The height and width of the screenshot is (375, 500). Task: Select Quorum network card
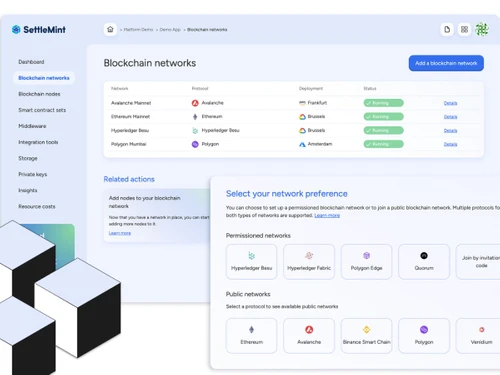(x=424, y=262)
